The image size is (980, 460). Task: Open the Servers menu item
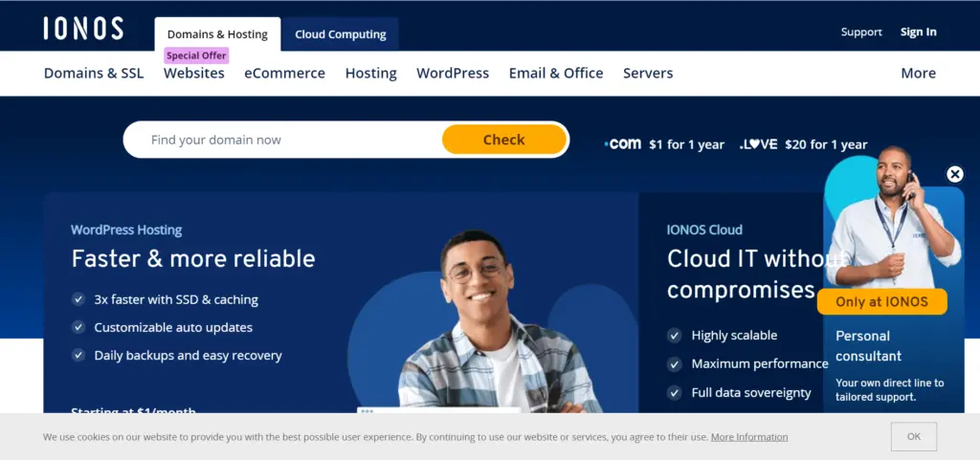click(648, 73)
